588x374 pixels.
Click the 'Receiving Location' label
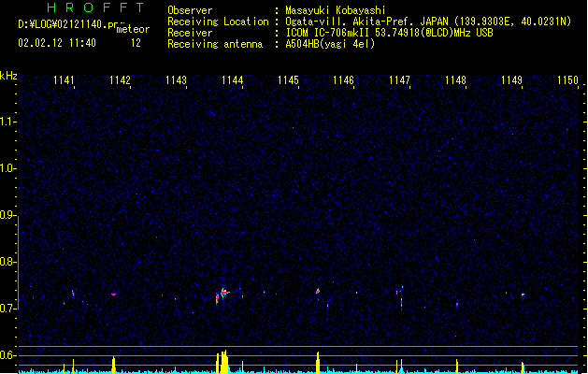(218, 22)
